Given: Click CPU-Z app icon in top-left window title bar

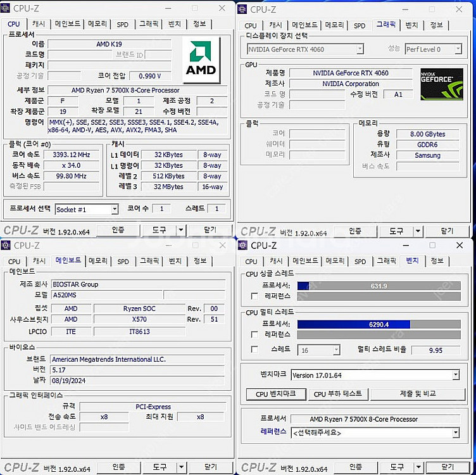Looking at the screenshot, I should coord(5,8).
